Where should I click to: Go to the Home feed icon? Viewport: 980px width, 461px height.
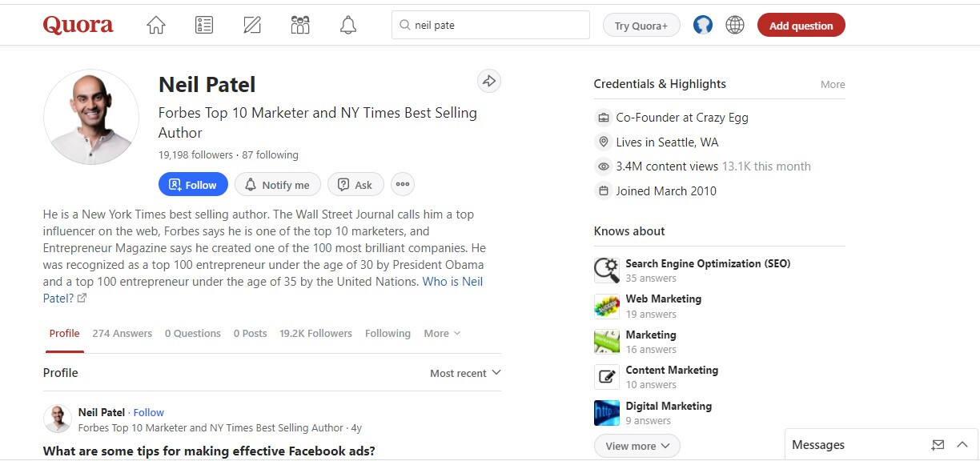(x=156, y=26)
